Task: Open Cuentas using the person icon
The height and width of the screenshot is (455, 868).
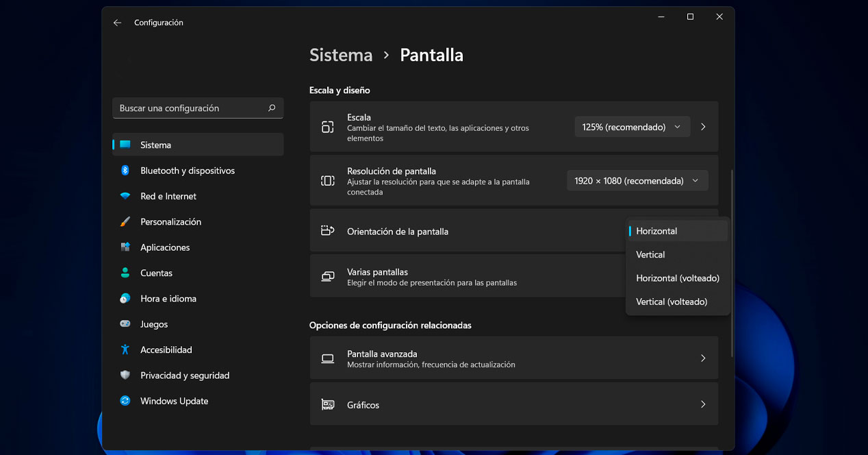Action: [125, 273]
